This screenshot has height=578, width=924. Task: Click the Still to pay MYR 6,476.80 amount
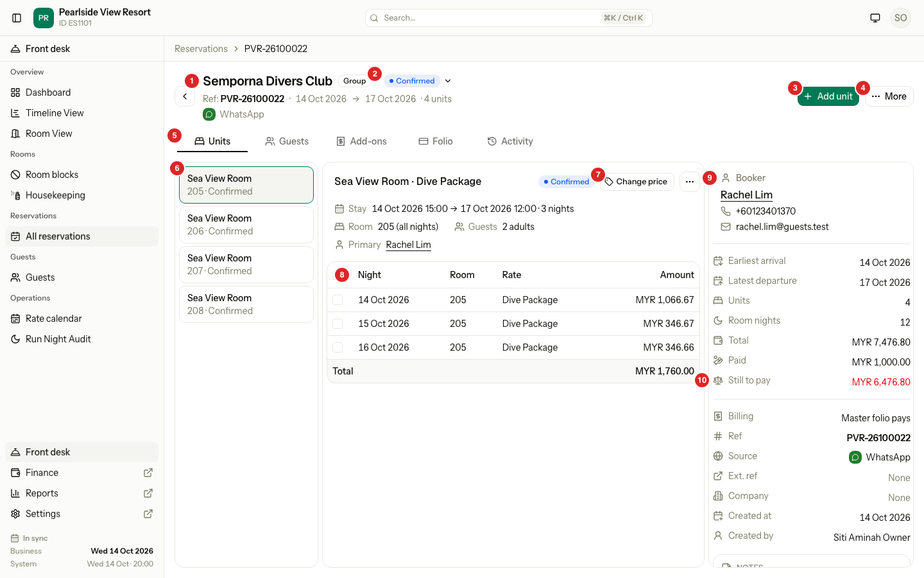pos(881,382)
